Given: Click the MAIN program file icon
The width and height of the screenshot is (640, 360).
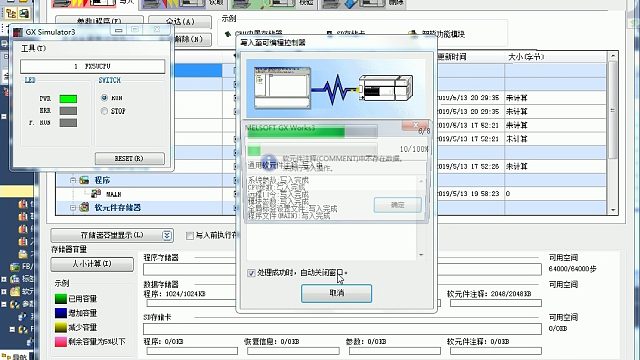Looking at the screenshot, I should click(96, 193).
